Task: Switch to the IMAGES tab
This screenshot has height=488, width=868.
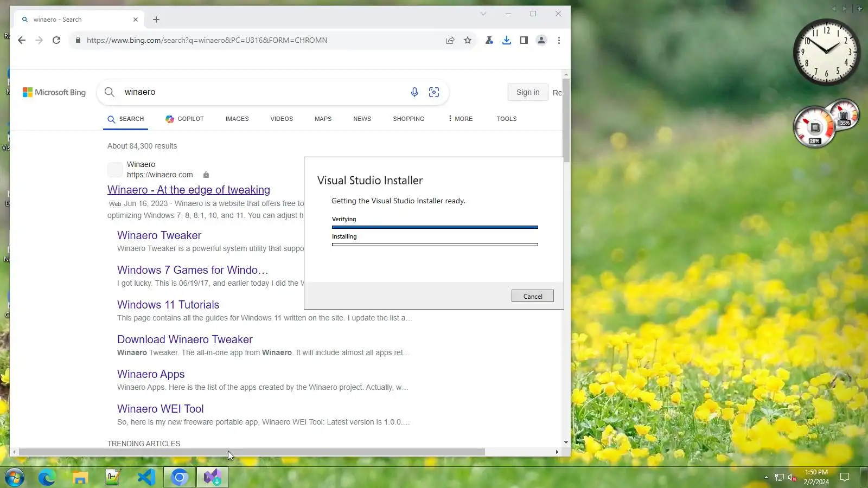Action: point(237,119)
